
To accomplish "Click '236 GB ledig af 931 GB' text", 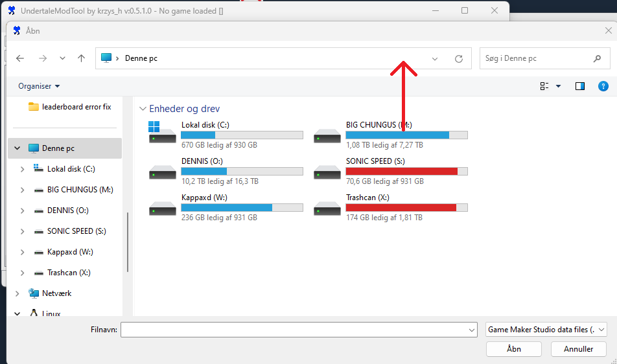I will click(219, 218).
